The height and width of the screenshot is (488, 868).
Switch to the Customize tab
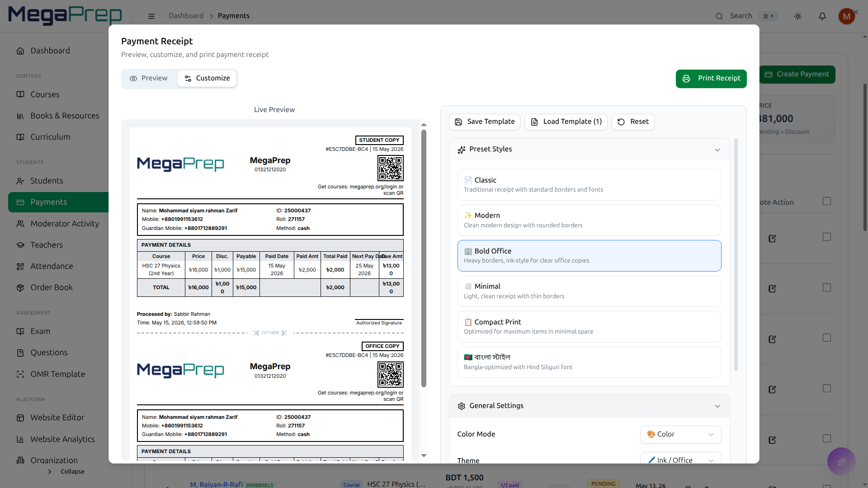(207, 79)
